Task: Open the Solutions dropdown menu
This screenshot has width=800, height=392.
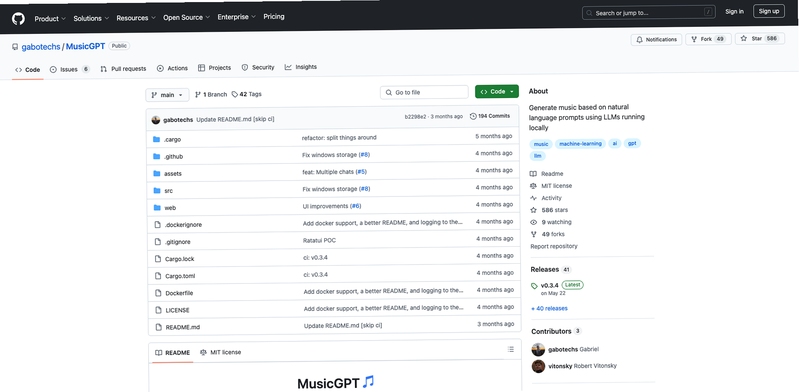Action: (91, 18)
